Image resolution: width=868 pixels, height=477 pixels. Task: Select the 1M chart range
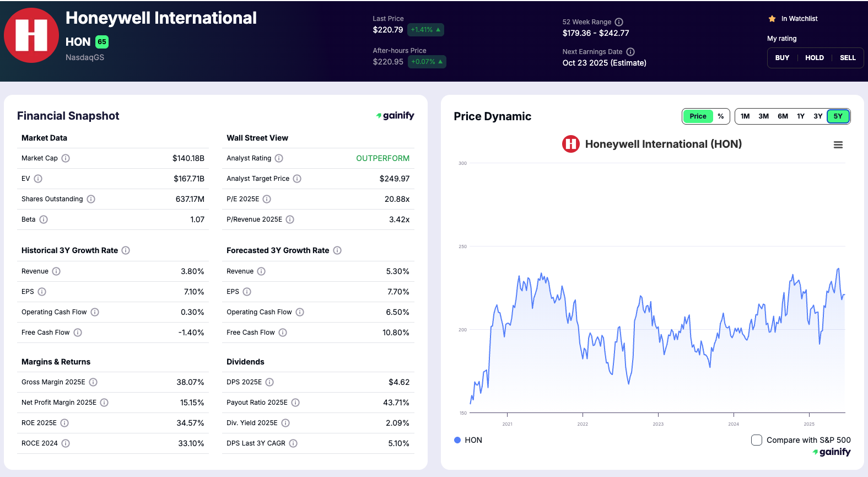click(x=745, y=116)
